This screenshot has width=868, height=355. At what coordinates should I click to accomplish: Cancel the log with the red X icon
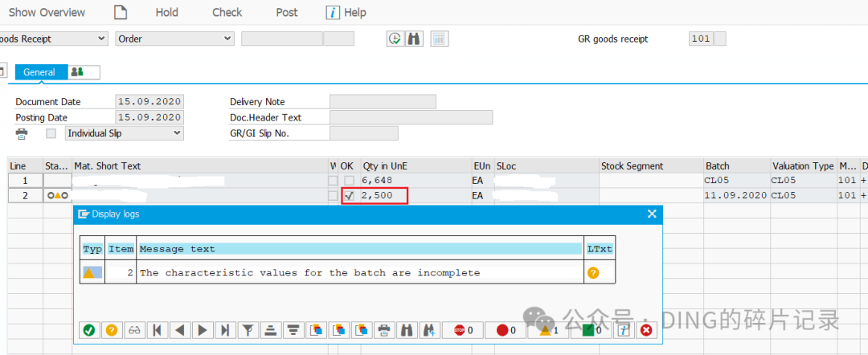(645, 330)
